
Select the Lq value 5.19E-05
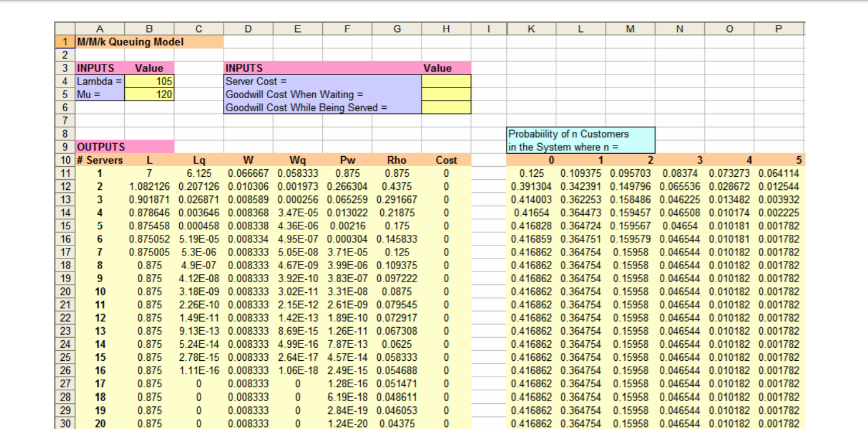199,239
